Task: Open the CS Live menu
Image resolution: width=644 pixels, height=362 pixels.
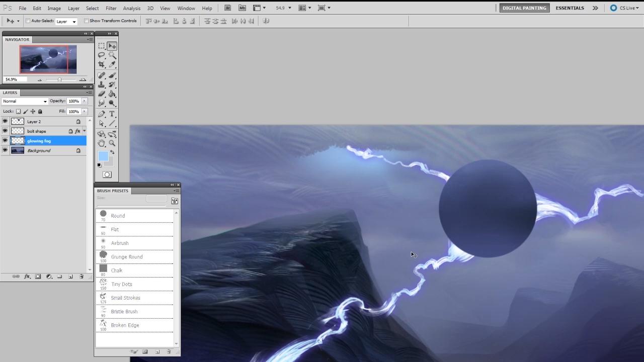Action: [625, 8]
